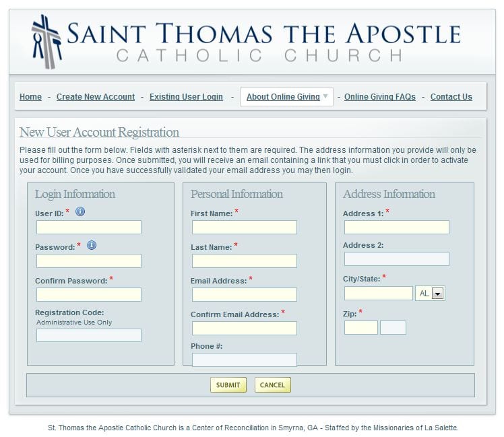Open Online Giving FAQs page
Screen dimensions: 504x437
[x=380, y=97]
